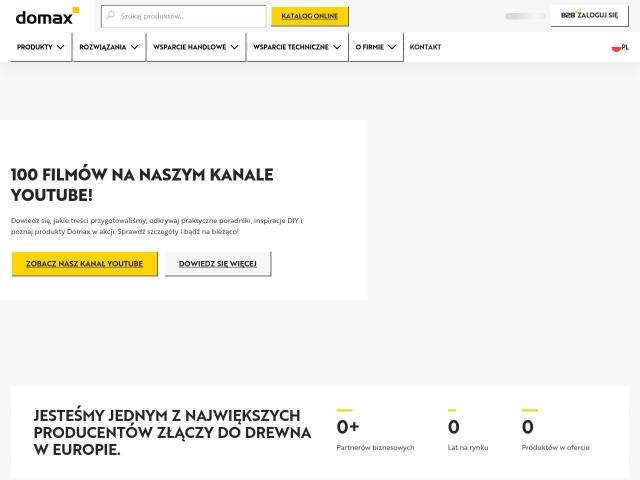Go to the Kontakt page
Viewport: 640px width, 480px height.
pos(425,47)
